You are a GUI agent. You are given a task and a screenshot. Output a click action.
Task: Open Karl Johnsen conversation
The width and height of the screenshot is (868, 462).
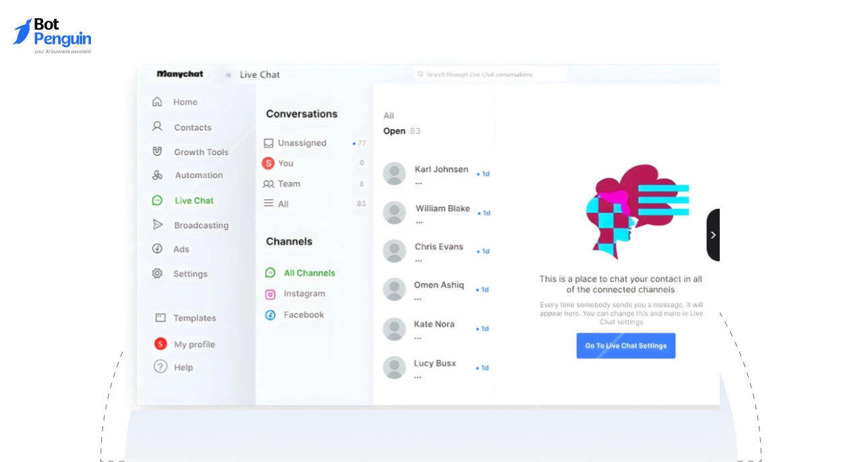tap(437, 174)
